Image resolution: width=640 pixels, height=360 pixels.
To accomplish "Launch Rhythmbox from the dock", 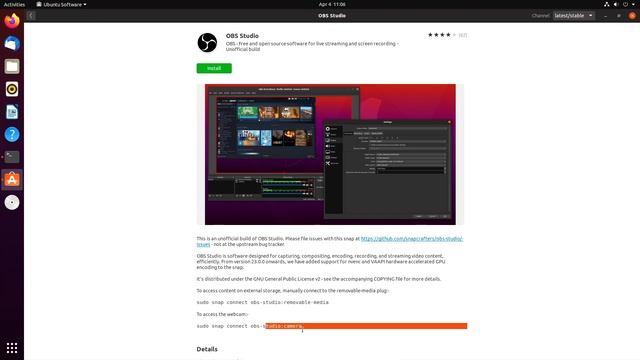I will (x=12, y=89).
